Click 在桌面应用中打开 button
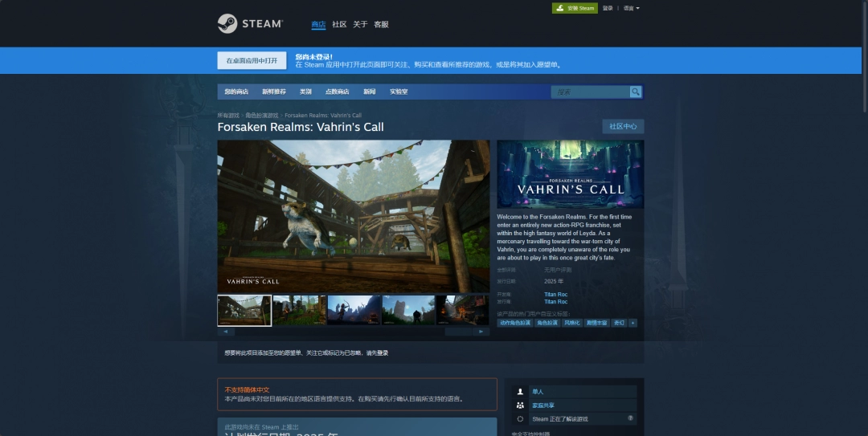 [252, 61]
